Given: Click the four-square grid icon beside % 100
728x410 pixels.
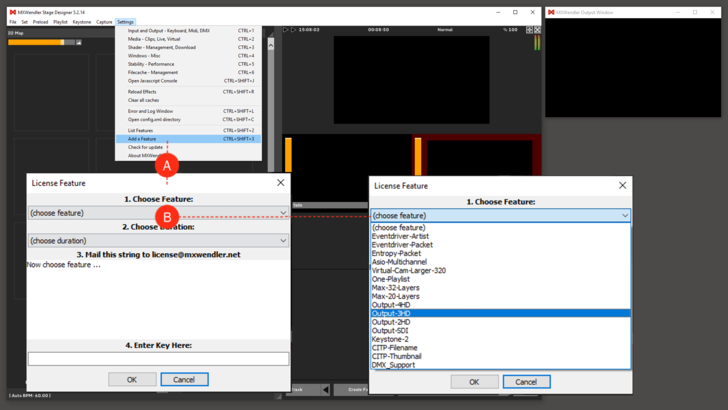Looking at the screenshot, I should 529,30.
